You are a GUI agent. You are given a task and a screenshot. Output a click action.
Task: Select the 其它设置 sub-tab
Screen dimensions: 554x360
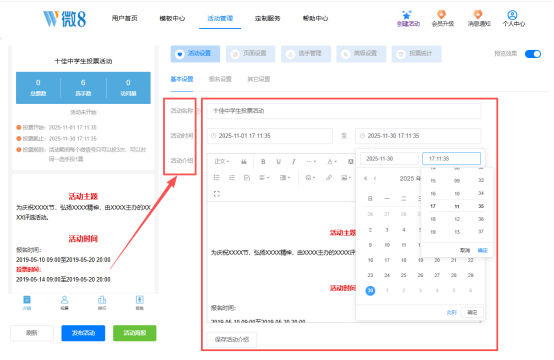(x=259, y=79)
